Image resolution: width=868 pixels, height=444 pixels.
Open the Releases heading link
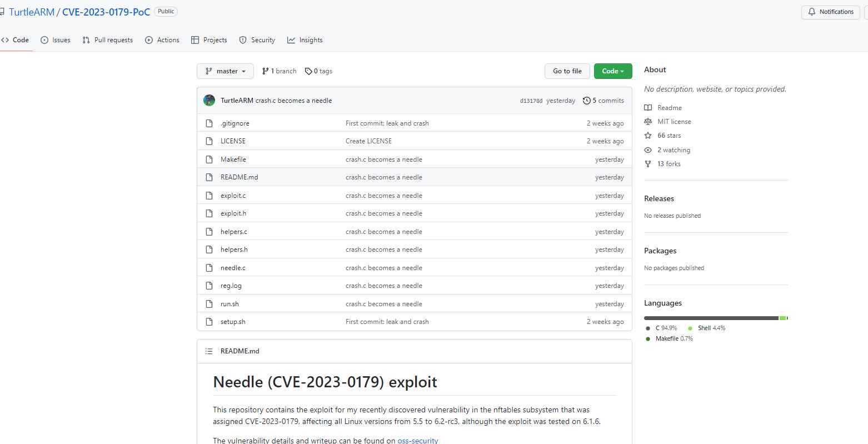click(x=659, y=198)
